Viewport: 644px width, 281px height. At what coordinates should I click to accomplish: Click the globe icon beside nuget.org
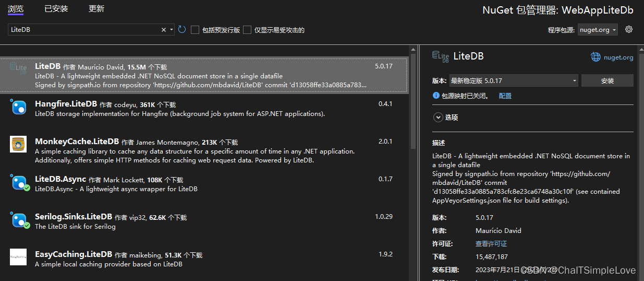[x=596, y=57]
